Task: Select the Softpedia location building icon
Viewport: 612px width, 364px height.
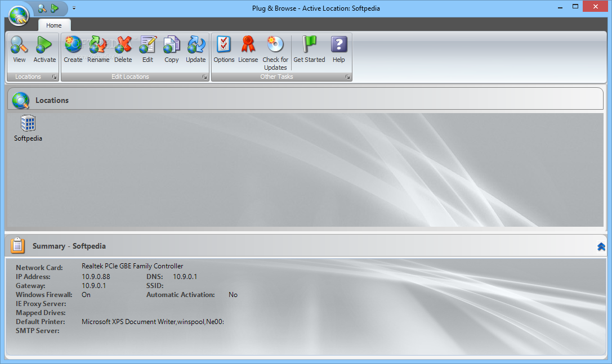Action: (x=28, y=123)
